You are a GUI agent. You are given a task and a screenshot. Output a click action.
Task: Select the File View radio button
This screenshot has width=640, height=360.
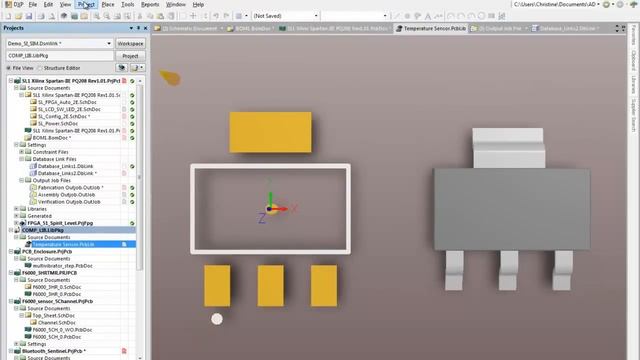pos(9,68)
